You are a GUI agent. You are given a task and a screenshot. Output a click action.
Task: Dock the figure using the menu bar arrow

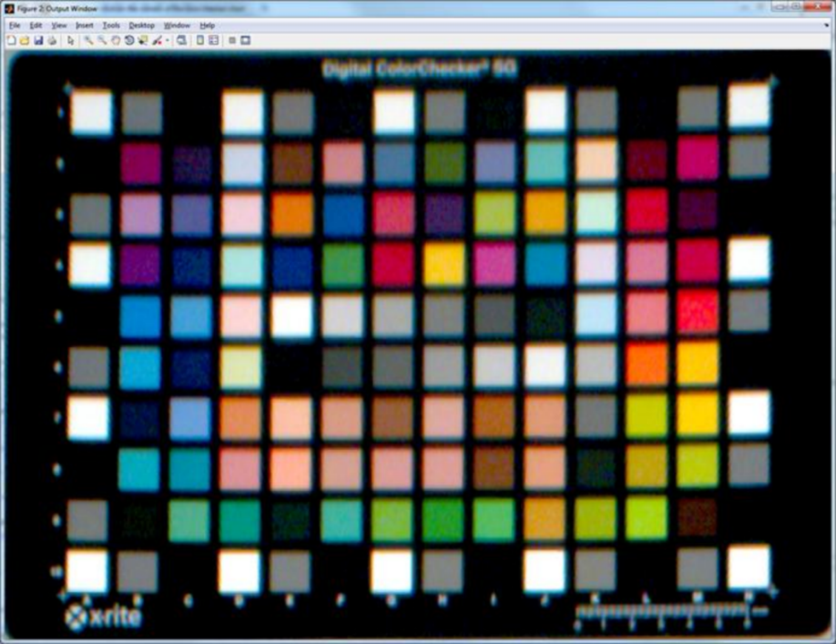827,25
